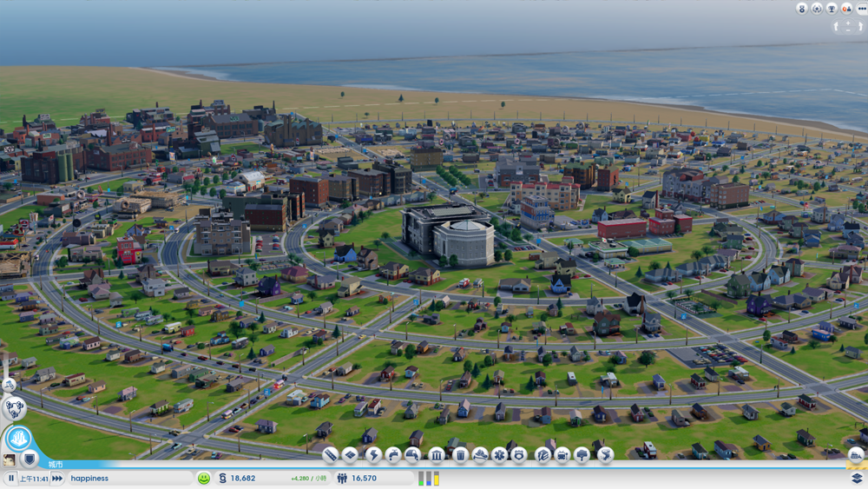Click the blue city tab label

coord(56,465)
